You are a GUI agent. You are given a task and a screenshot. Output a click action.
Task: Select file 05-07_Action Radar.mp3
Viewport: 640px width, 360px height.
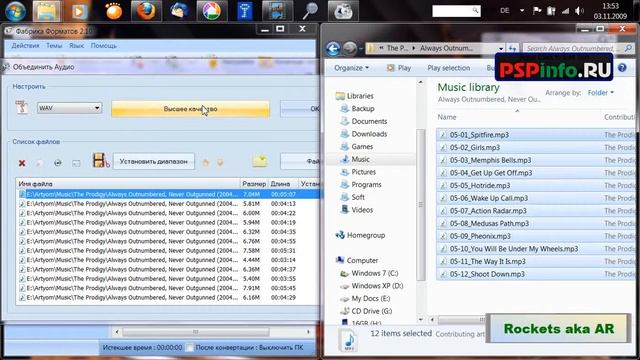click(536, 211)
